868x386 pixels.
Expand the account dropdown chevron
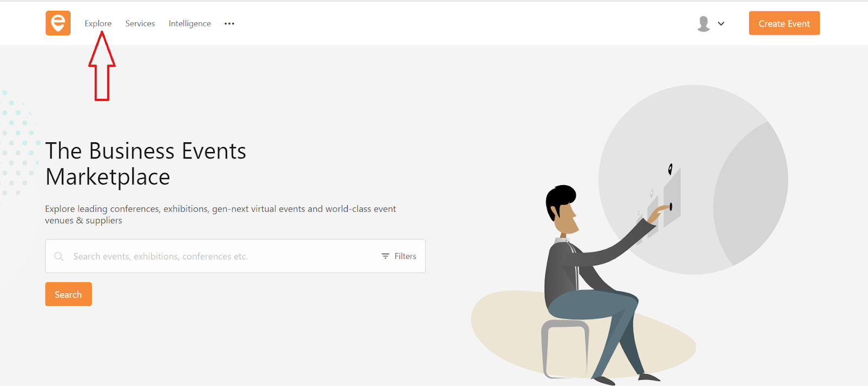click(721, 24)
